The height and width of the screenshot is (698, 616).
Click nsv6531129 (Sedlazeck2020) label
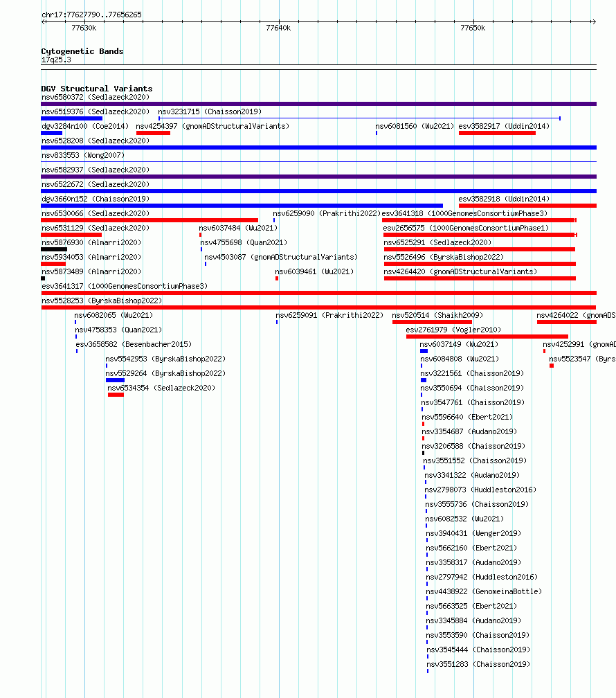(96, 228)
